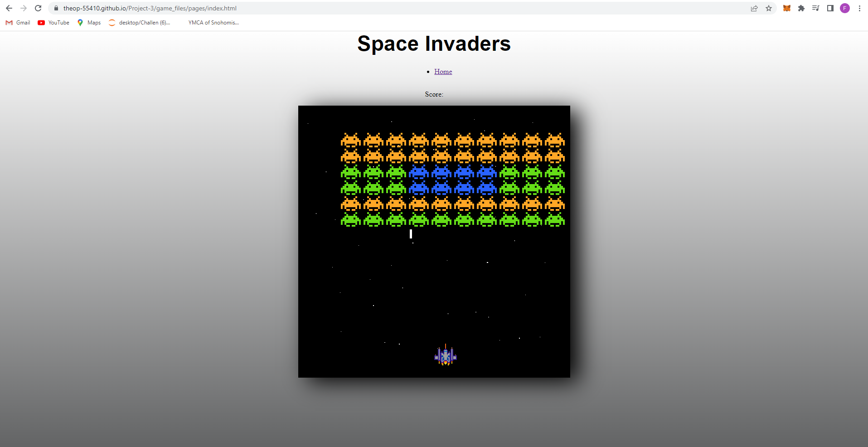Click the last orange invader in second row

coord(555,156)
